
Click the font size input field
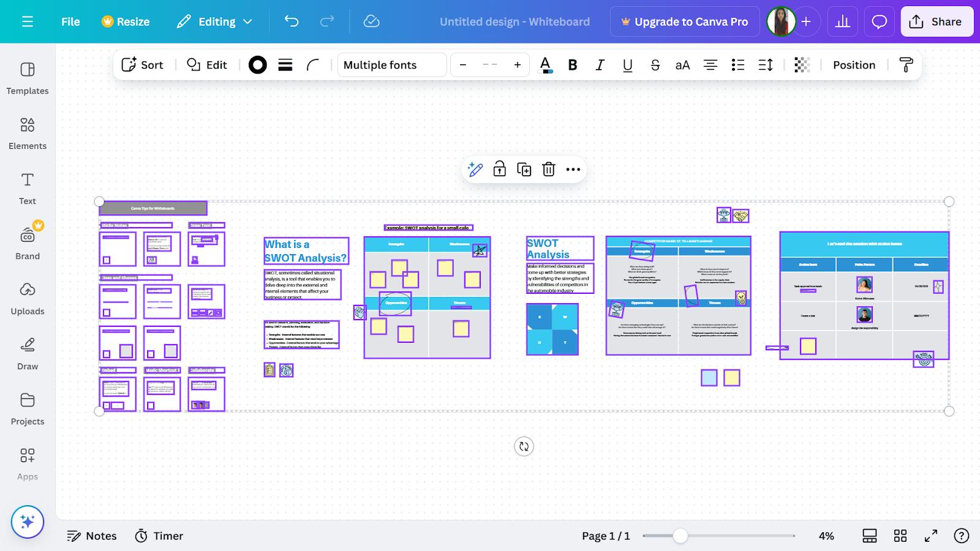point(490,65)
